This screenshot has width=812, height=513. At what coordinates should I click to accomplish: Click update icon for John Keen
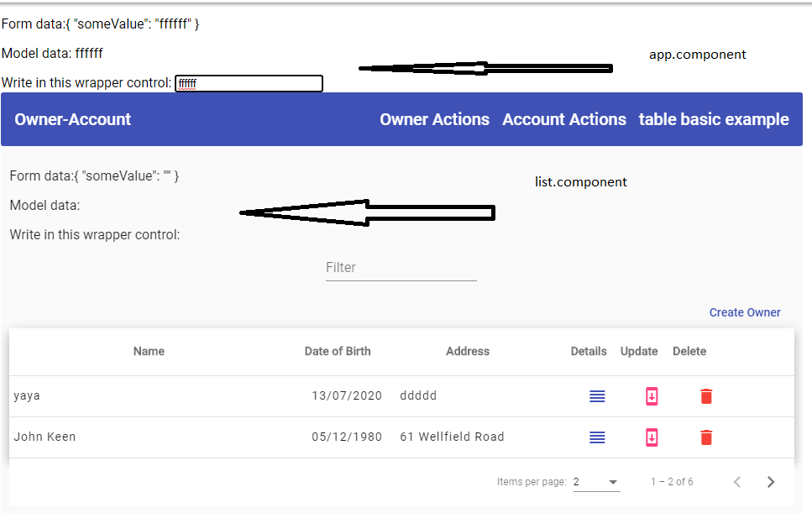tap(651, 437)
